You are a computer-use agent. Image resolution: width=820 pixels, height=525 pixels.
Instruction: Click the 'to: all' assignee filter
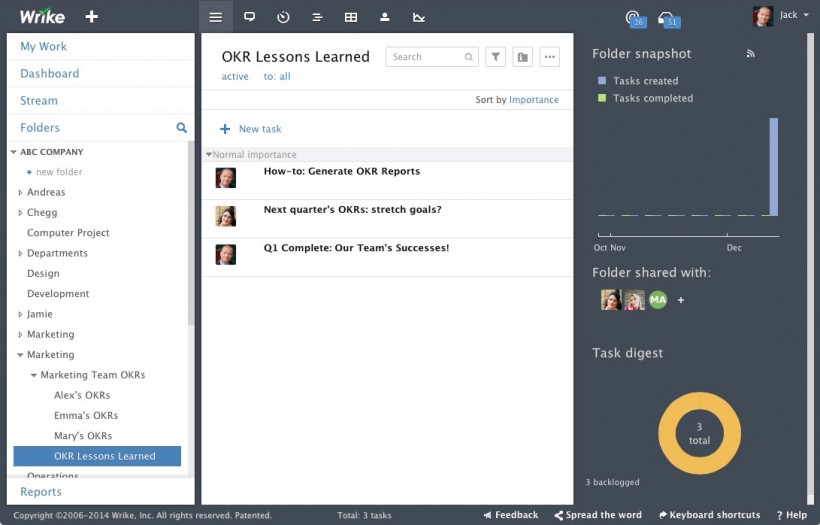(277, 76)
